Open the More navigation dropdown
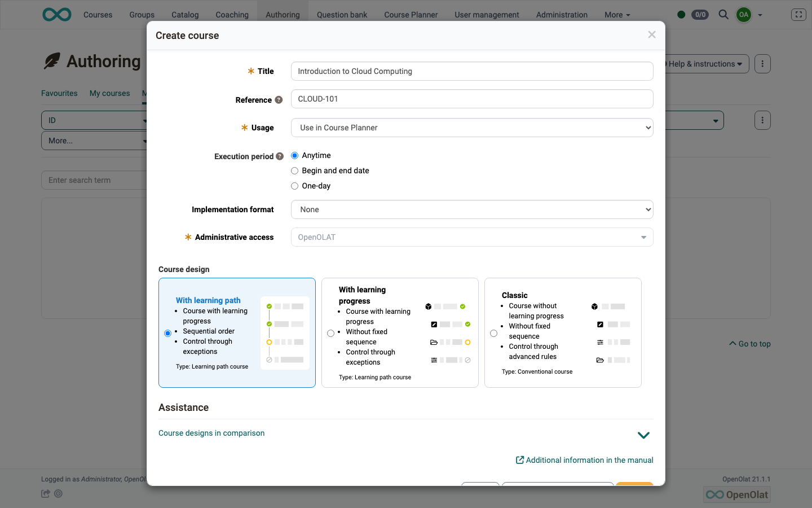The height and width of the screenshot is (508, 812). 617,15
